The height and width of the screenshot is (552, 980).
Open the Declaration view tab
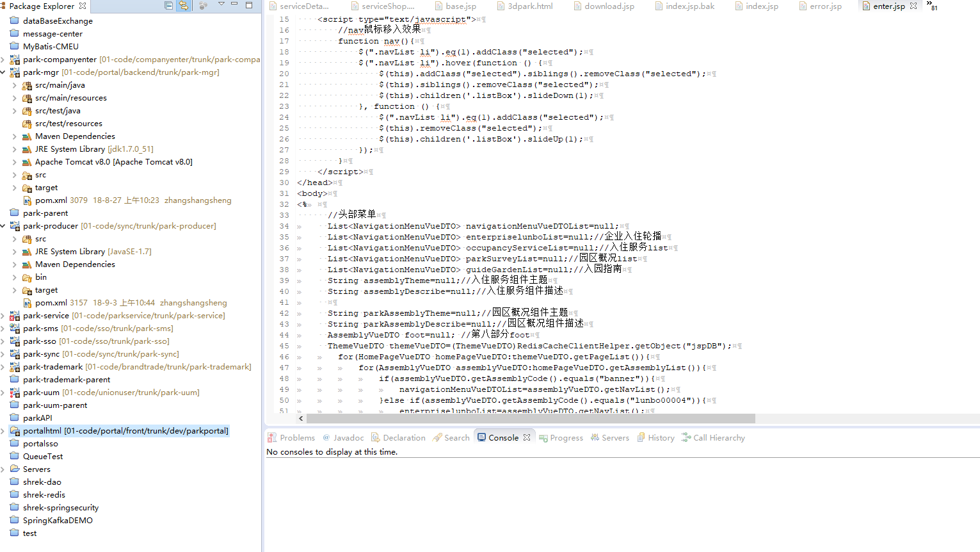pyautogui.click(x=398, y=438)
